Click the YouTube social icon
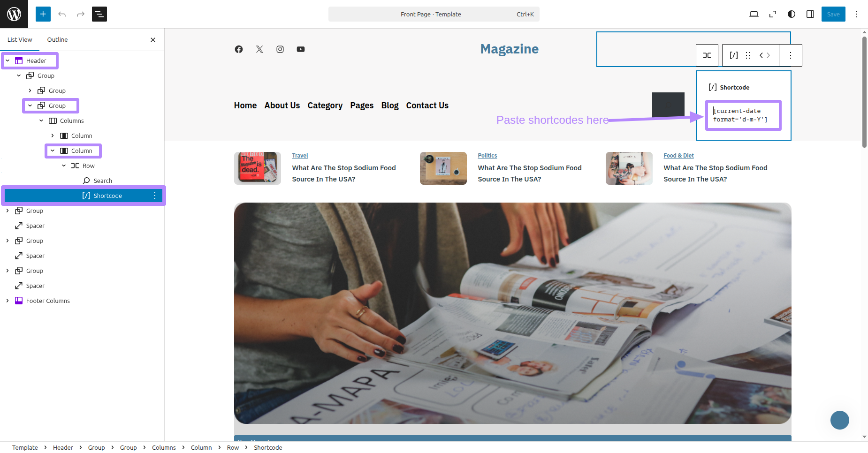The height and width of the screenshot is (453, 868). 301,49
